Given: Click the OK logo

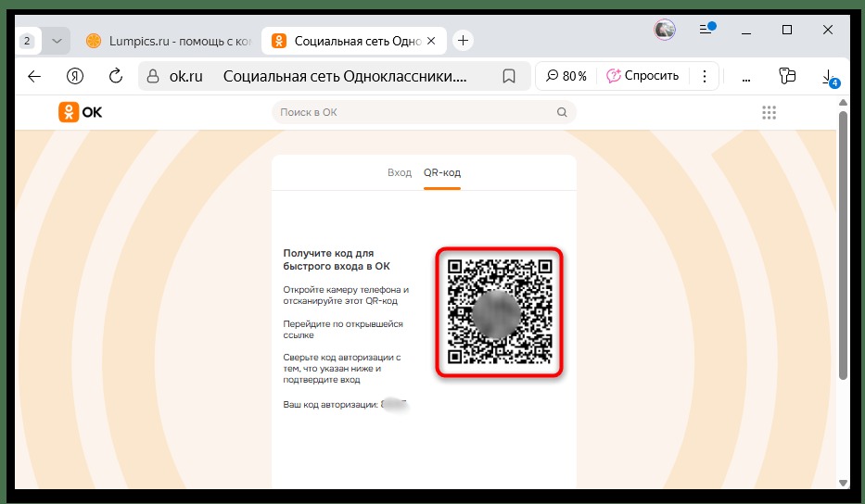Looking at the screenshot, I should point(81,112).
